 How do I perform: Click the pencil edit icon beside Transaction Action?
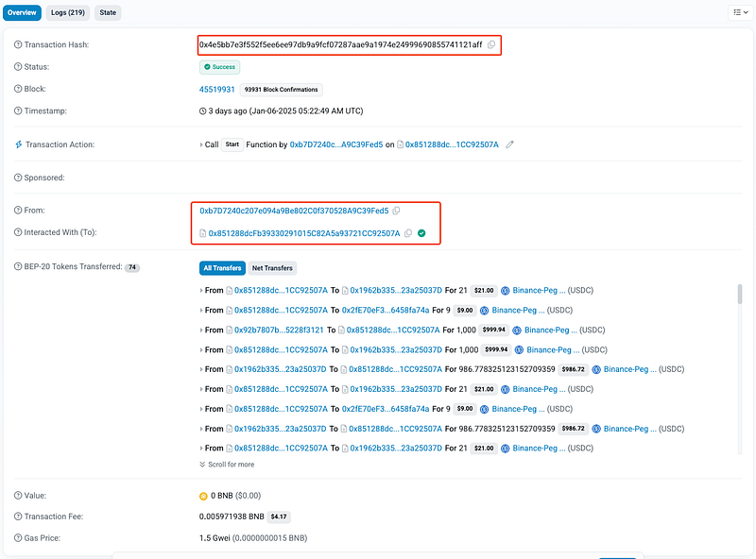[x=510, y=144]
